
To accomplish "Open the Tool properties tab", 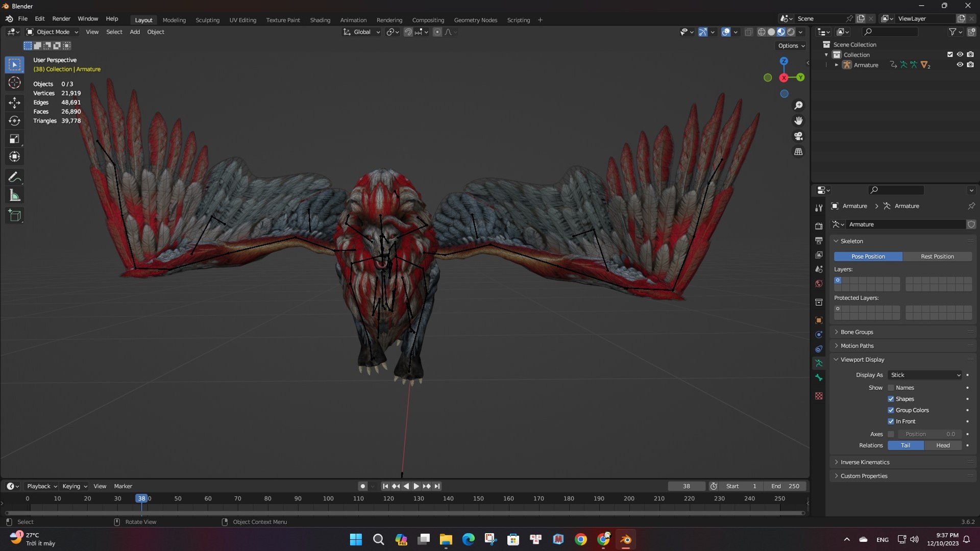I will click(819, 208).
